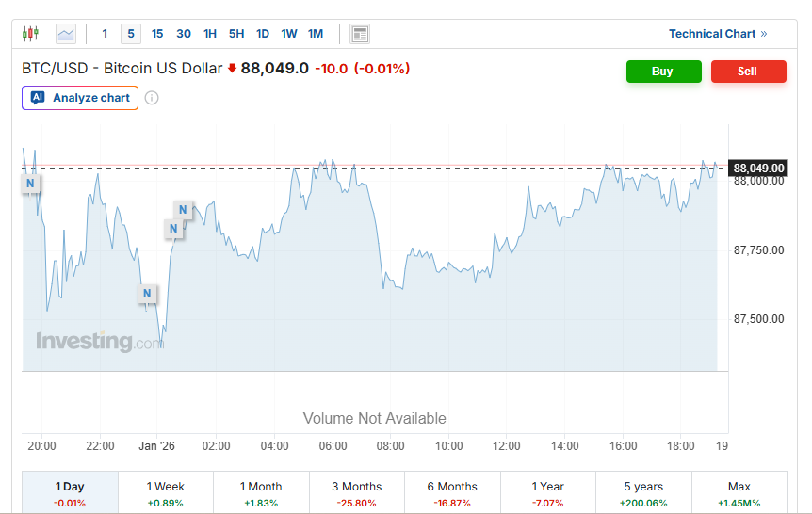Click the news table icon in toolbar

[359, 34]
